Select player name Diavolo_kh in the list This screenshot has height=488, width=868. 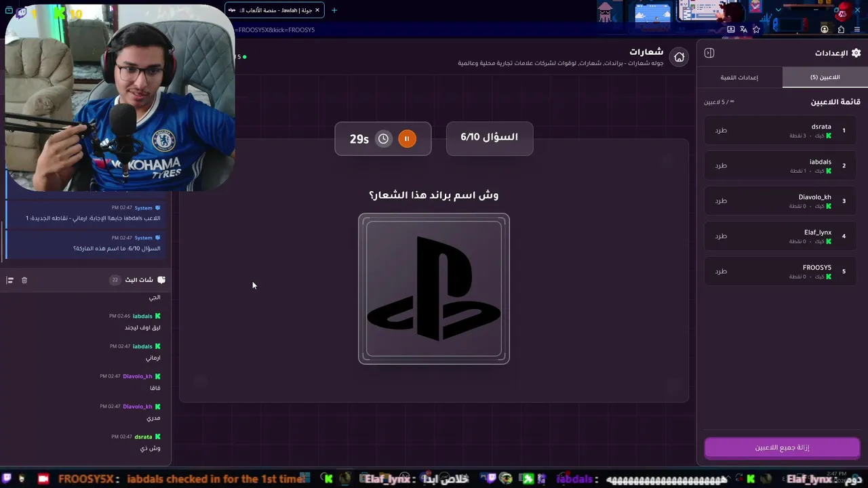click(815, 197)
